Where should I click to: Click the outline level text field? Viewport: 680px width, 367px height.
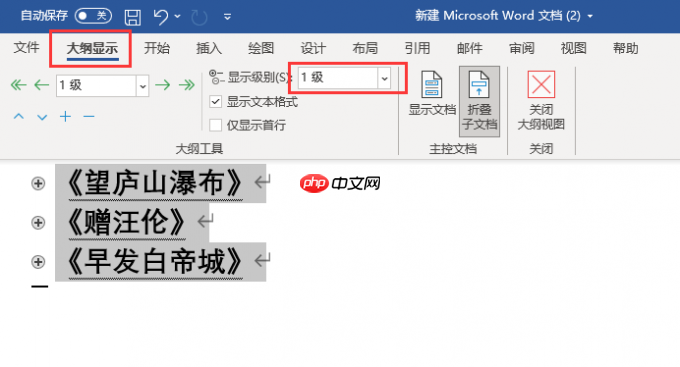click(96, 85)
